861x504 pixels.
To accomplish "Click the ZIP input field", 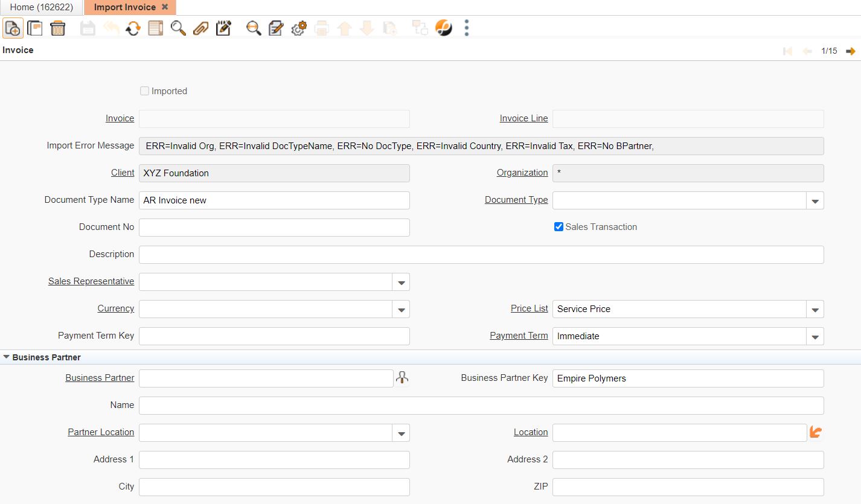I will pos(688,487).
